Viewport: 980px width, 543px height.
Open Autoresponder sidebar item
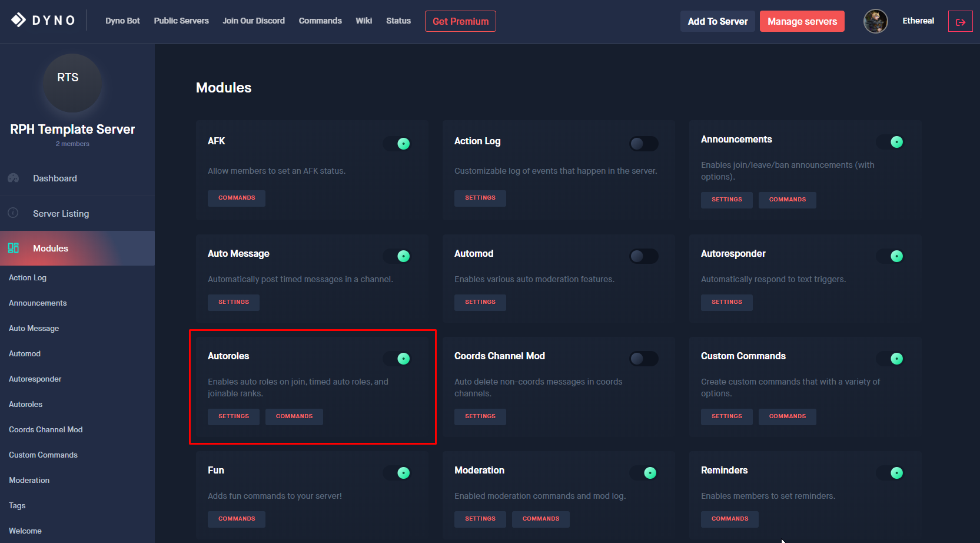35,379
